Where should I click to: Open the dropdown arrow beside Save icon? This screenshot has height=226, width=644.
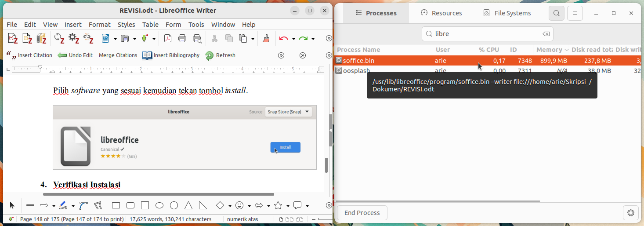[154, 39]
